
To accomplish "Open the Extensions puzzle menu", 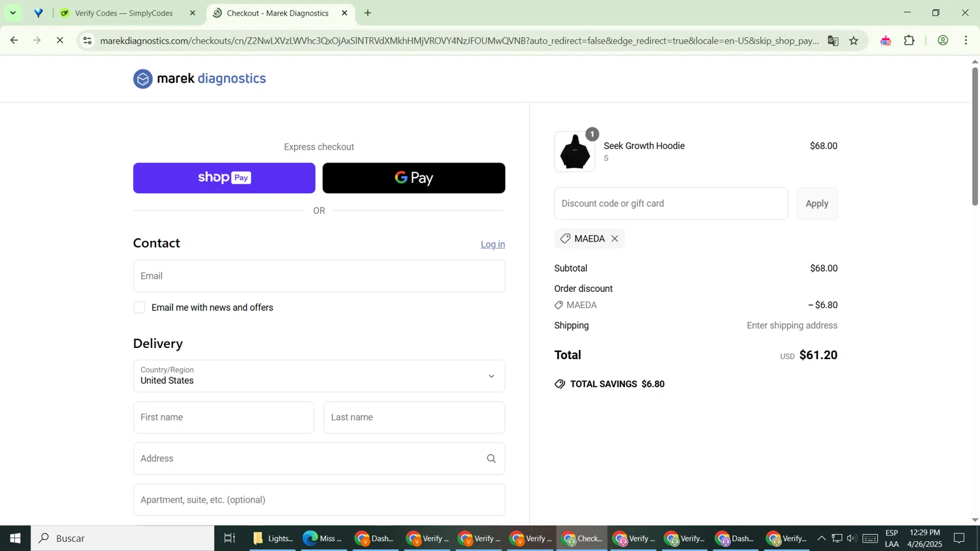I will [909, 40].
